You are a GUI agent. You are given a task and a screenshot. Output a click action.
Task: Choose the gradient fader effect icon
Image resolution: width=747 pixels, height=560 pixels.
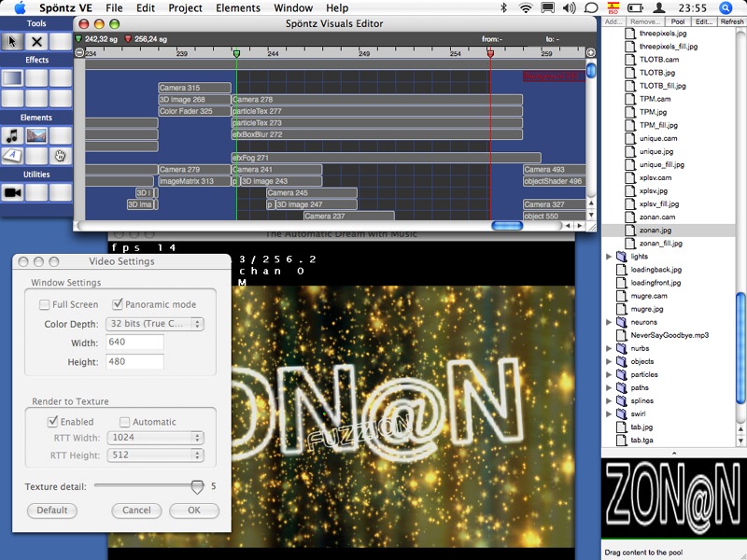[12, 78]
